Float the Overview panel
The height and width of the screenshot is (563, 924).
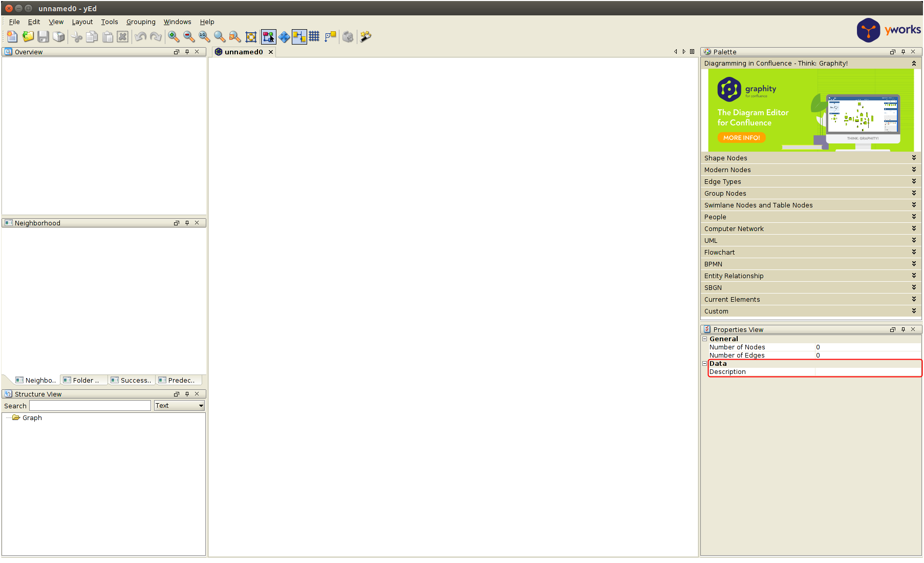(x=177, y=52)
